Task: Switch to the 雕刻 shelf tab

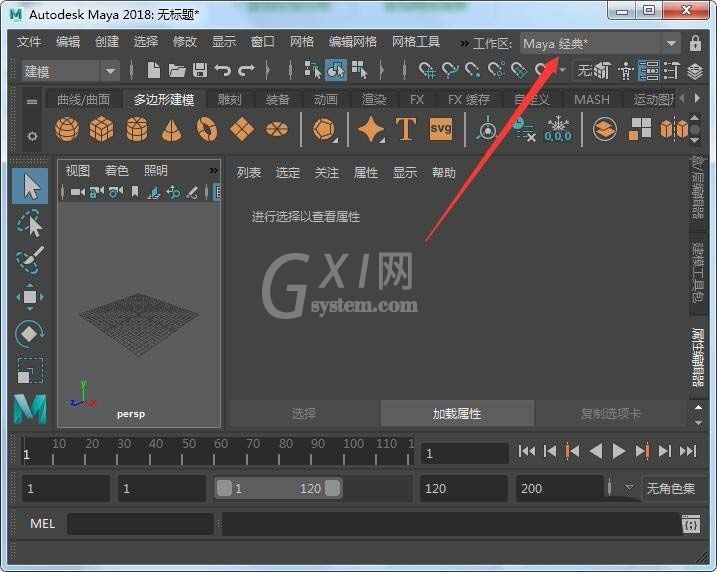Action: [x=229, y=100]
